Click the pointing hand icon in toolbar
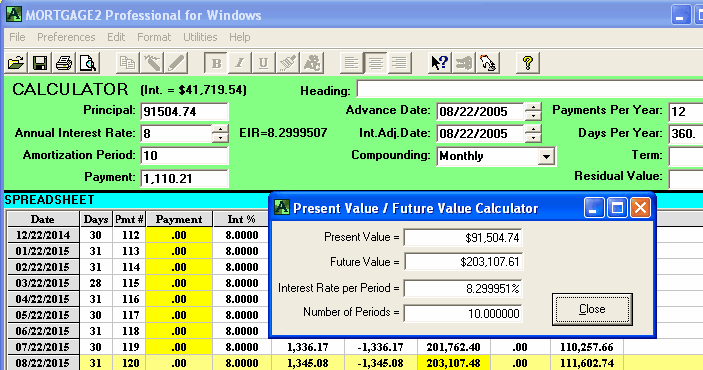Image resolution: width=703 pixels, height=370 pixels. click(487, 63)
